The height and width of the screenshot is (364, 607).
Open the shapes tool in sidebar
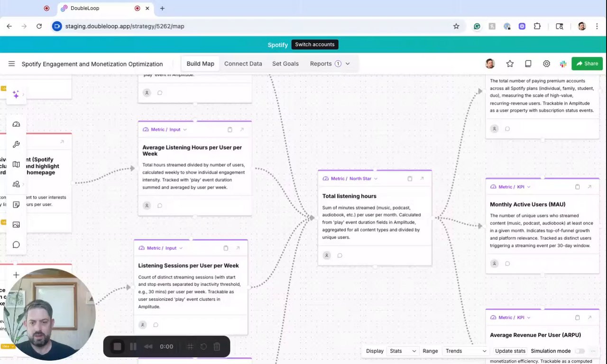pyautogui.click(x=16, y=184)
